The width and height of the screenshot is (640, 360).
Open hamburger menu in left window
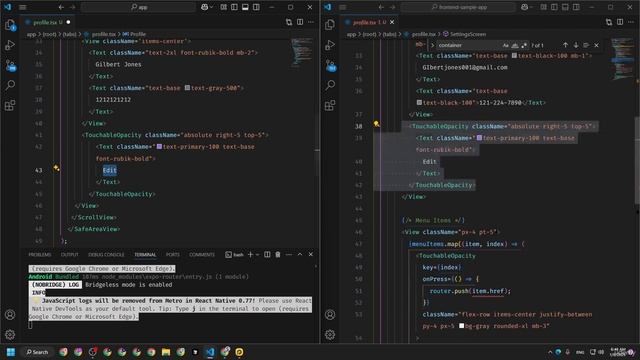click(x=23, y=7)
